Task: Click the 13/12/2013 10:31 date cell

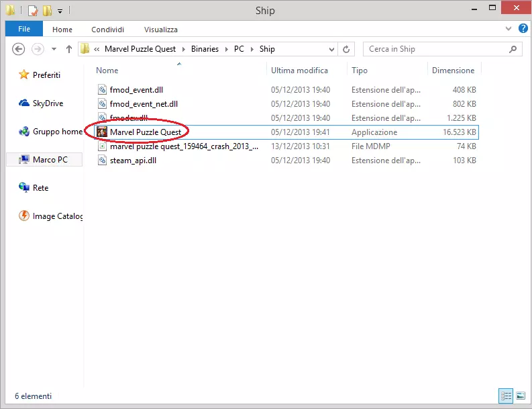Action: [301, 146]
